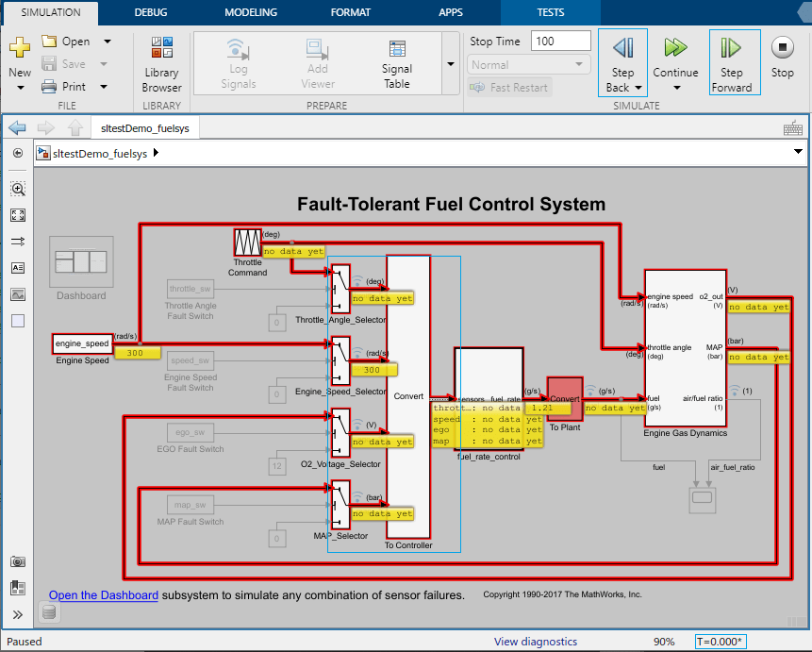Select the Dashboard subsystem block
The width and height of the screenshot is (812, 652).
pos(81,261)
